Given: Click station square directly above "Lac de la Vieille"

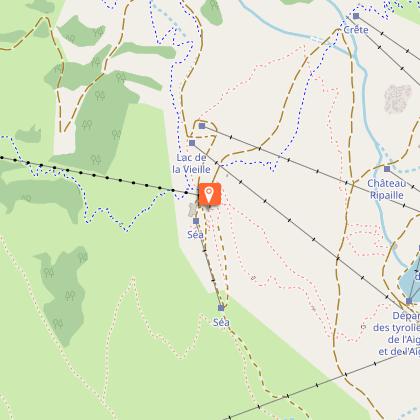Looking at the screenshot, I should pos(192,143).
